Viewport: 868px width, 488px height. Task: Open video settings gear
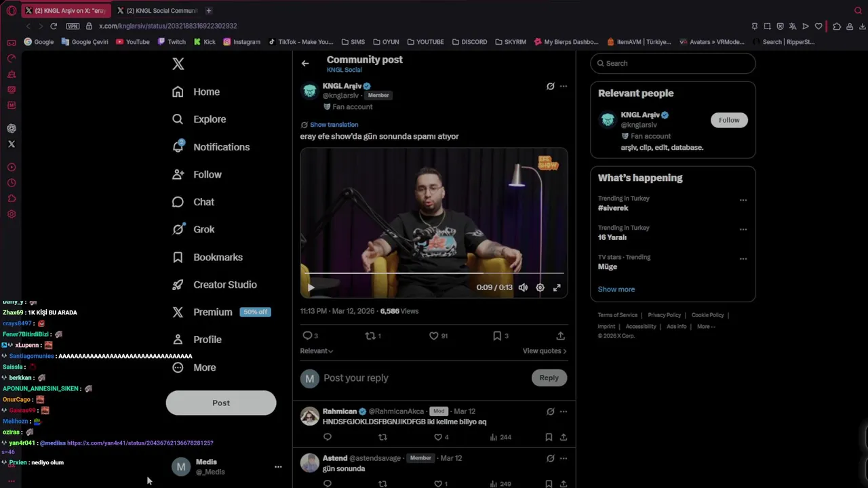[540, 287]
